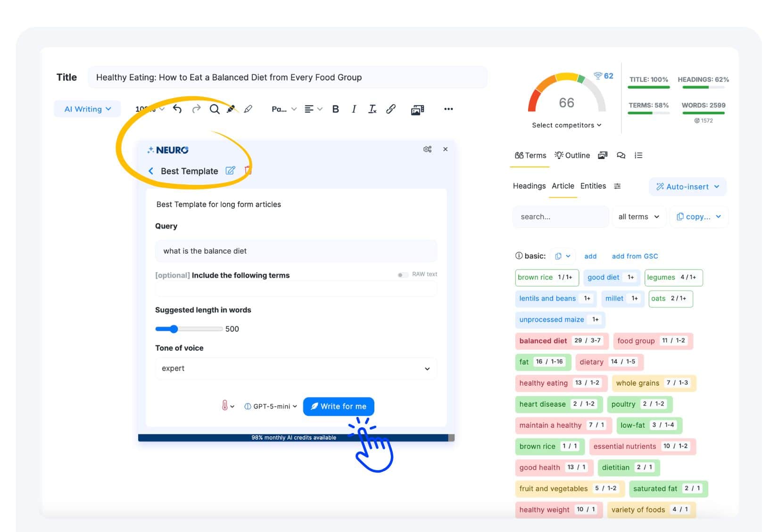
Task: Open the comments chat panel icon
Action: [621, 155]
